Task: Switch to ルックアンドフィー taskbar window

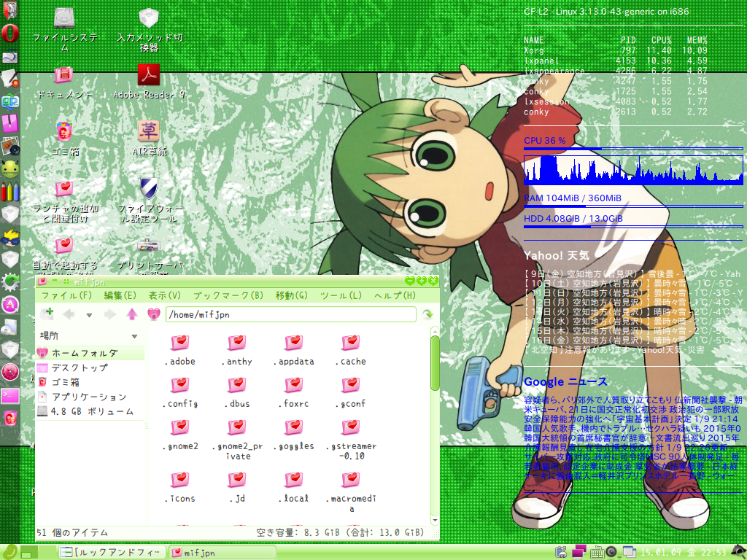Action: 112,553
